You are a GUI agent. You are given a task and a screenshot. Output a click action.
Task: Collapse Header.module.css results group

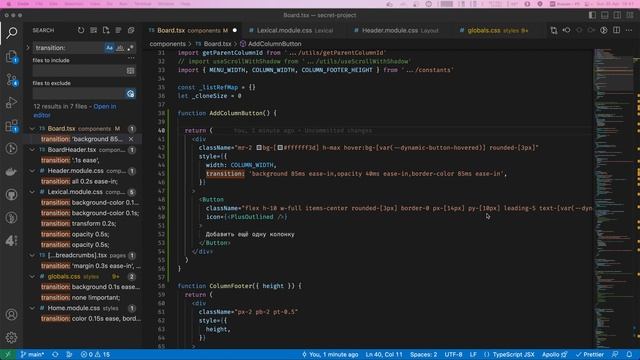pos(32,171)
